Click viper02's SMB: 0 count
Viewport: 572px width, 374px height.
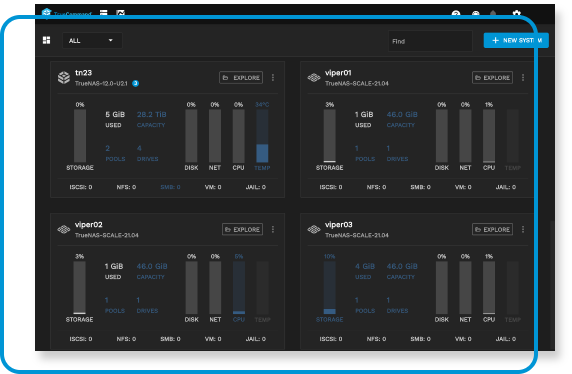pos(170,339)
